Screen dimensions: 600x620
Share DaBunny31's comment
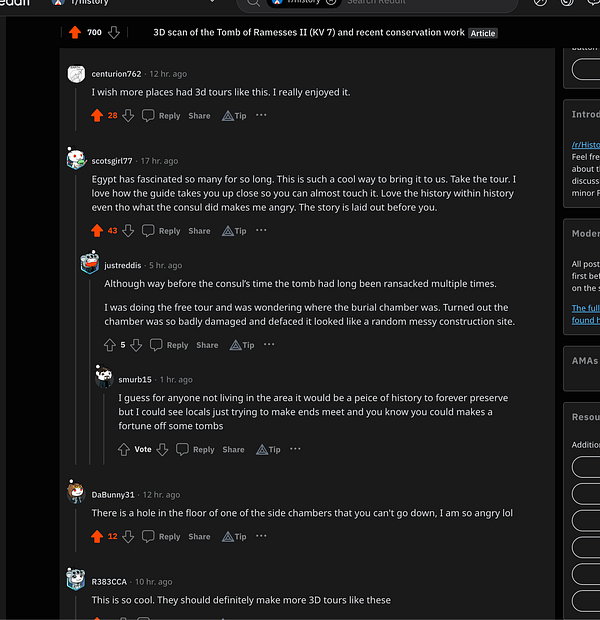pyautogui.click(x=199, y=537)
